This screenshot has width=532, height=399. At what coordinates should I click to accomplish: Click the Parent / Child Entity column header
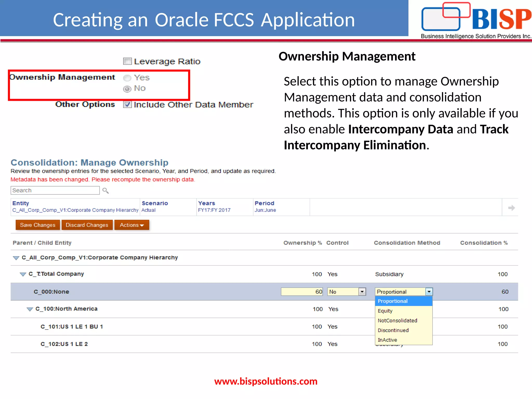(x=42, y=243)
